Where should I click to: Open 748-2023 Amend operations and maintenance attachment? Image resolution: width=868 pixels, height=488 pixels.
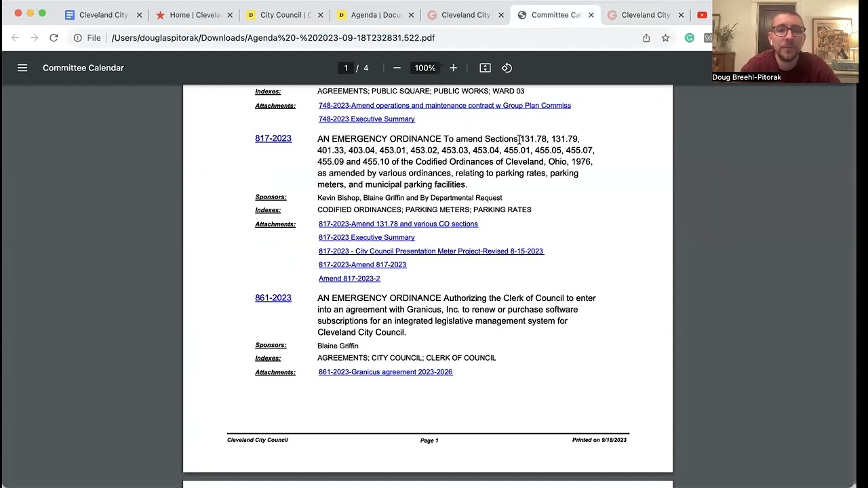tap(445, 105)
